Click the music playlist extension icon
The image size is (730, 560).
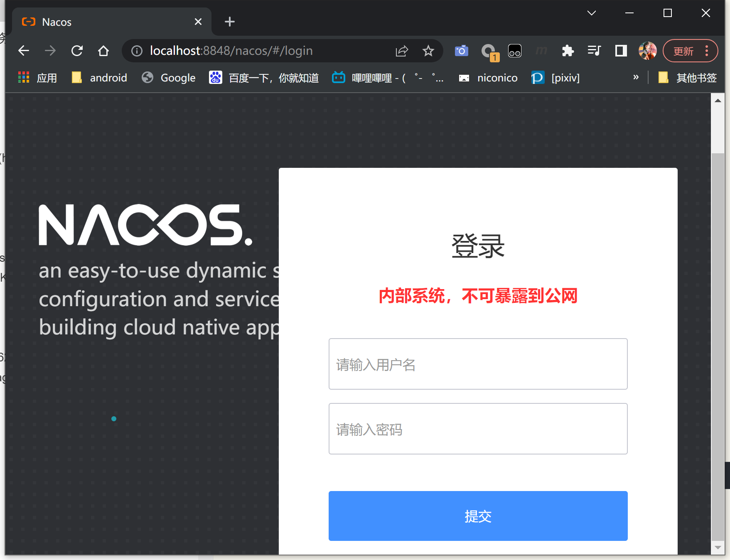point(594,51)
